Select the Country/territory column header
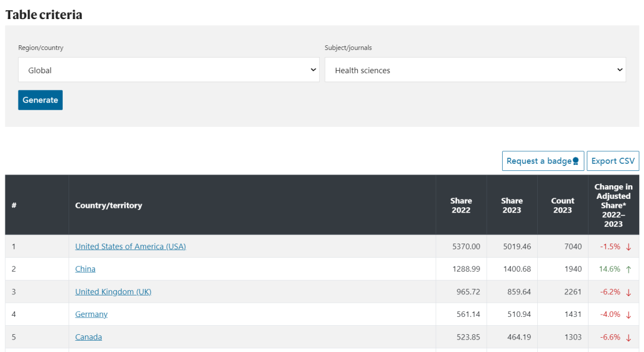The width and height of the screenshot is (644, 352). 109,205
